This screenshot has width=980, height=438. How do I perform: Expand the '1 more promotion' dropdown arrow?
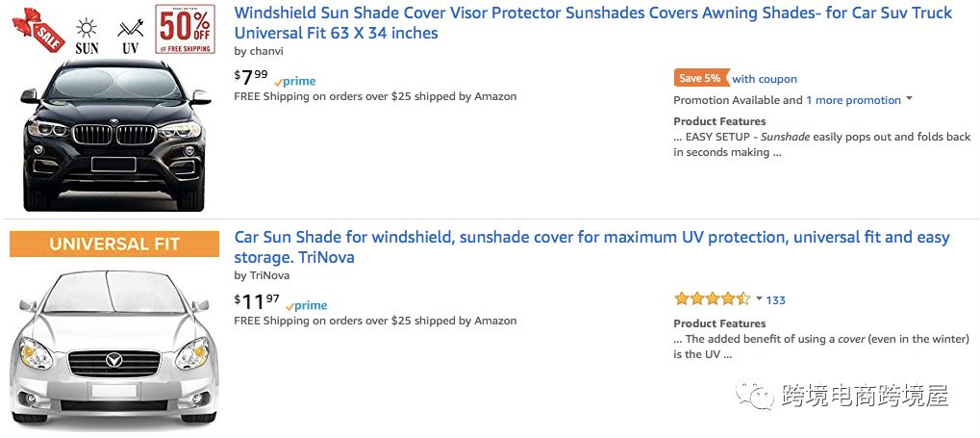click(x=909, y=99)
